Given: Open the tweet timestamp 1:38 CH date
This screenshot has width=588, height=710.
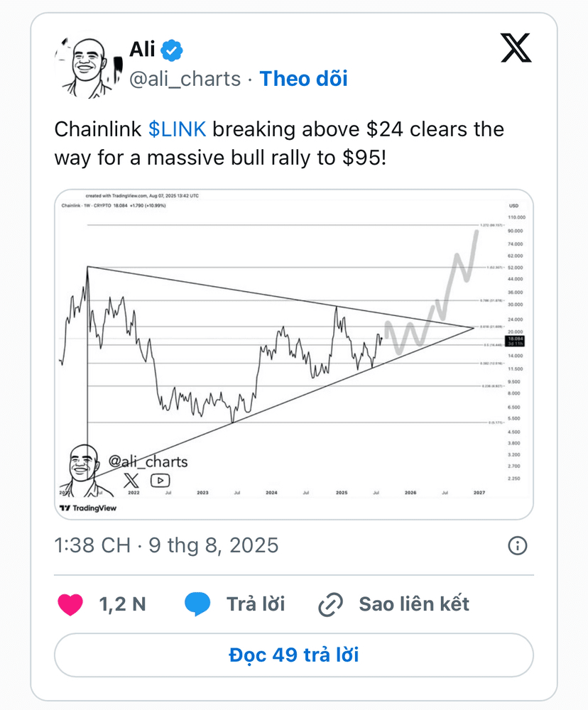Looking at the screenshot, I should [166, 545].
